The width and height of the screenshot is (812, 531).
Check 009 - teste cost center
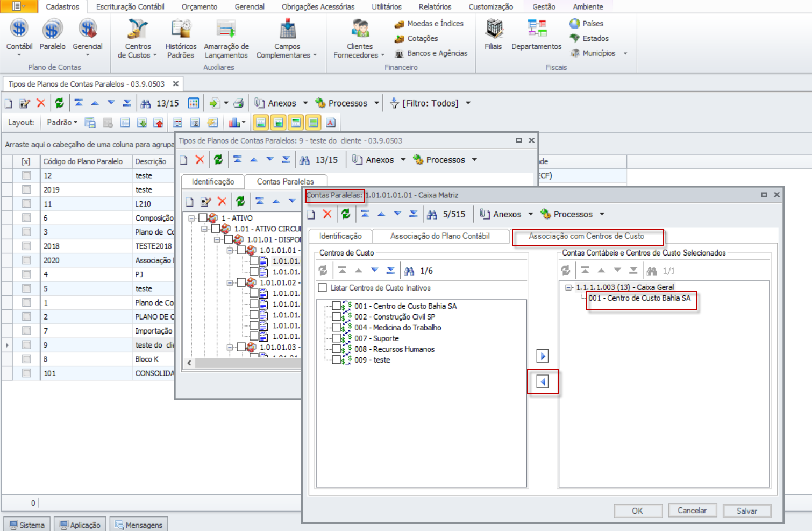click(336, 359)
